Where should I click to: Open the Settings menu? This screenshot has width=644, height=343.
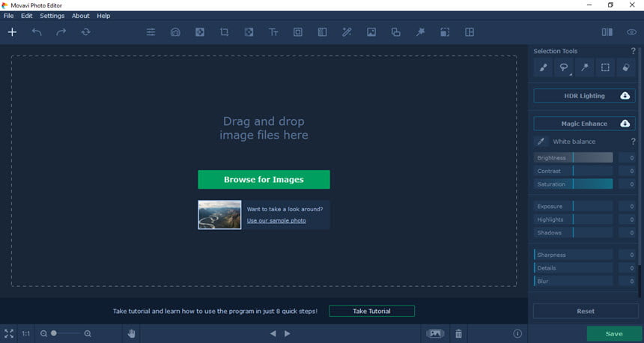click(x=52, y=16)
